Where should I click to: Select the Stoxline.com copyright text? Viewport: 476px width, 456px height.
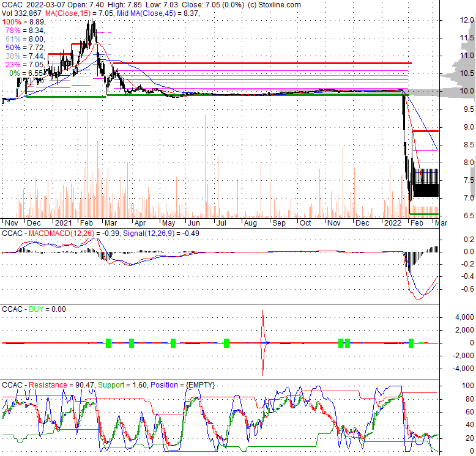tap(275, 5)
